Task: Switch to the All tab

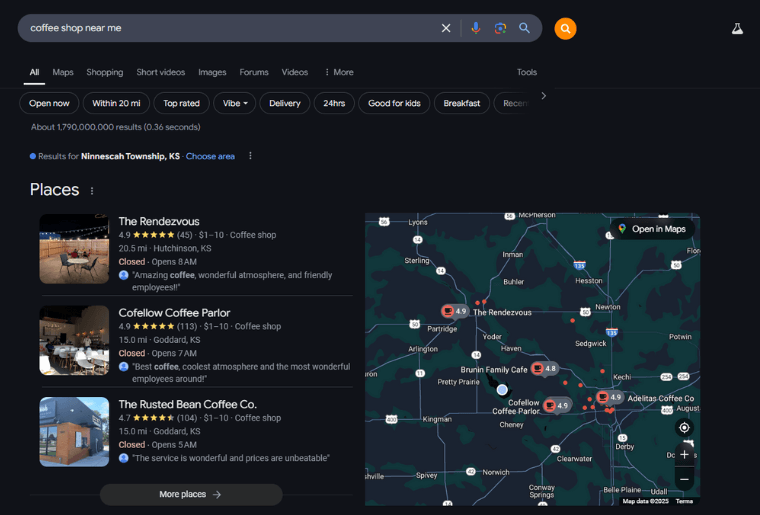Action: [x=34, y=72]
